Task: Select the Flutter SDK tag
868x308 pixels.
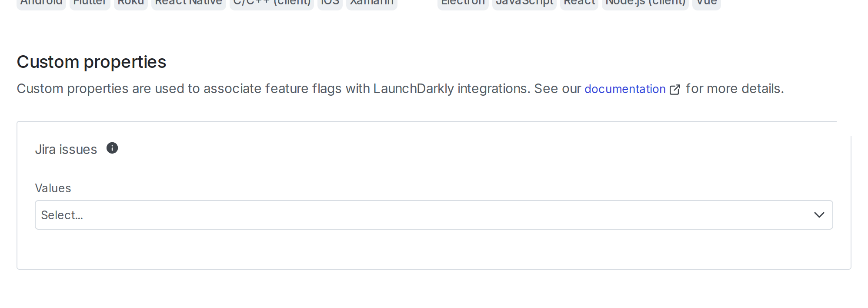Action: pos(90,3)
